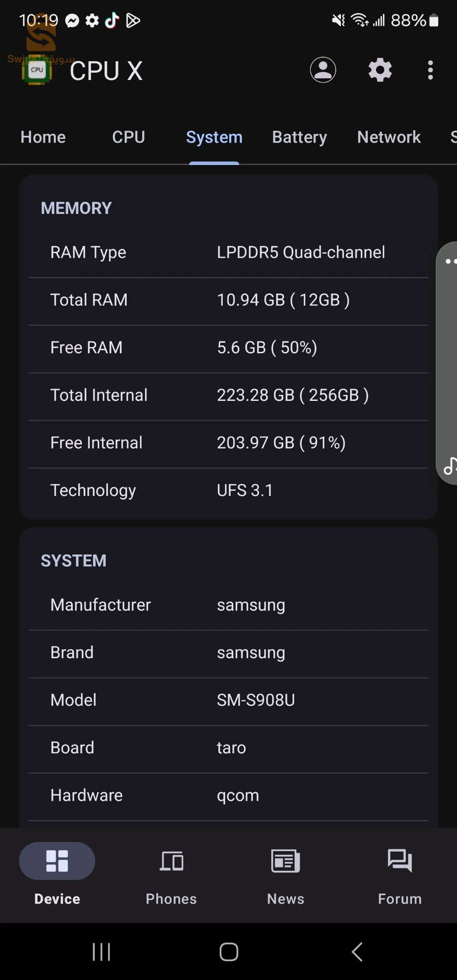Go to the Home tab
This screenshot has width=457, height=980.
click(43, 137)
